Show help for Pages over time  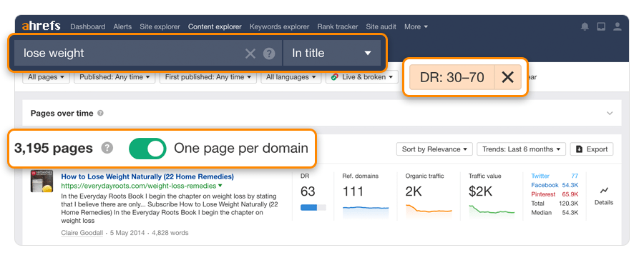point(100,113)
